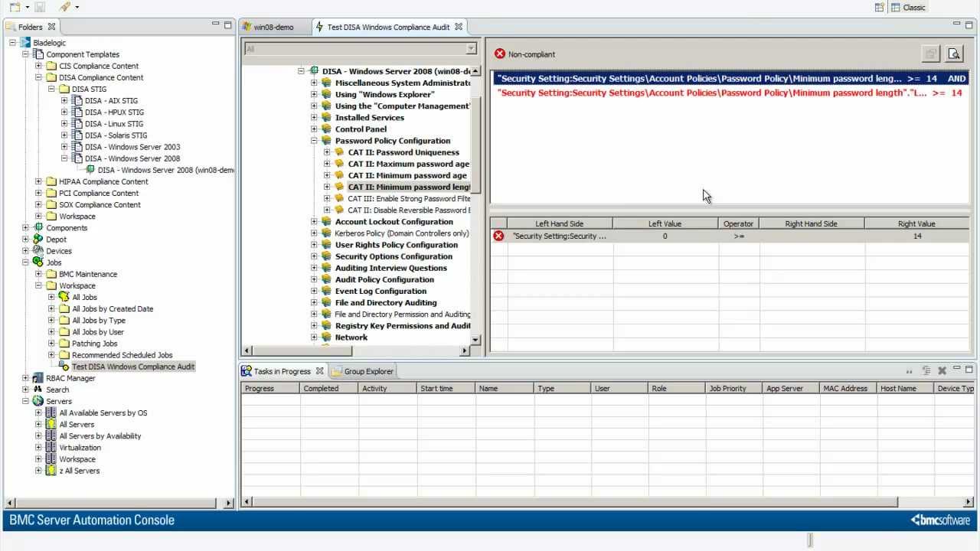Click the save disk icon in top toolbar
980x551 pixels.
point(40,7)
